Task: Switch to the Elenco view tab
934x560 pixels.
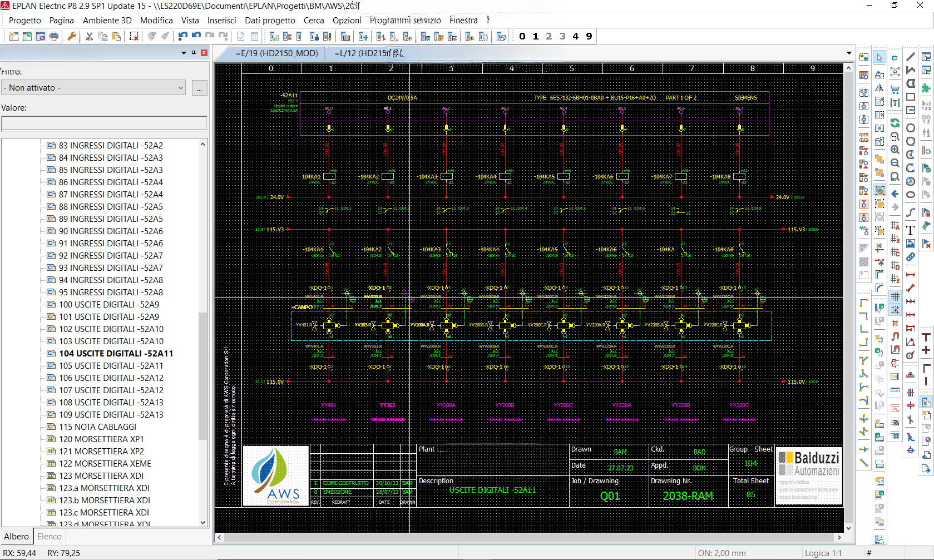Action: (49, 537)
